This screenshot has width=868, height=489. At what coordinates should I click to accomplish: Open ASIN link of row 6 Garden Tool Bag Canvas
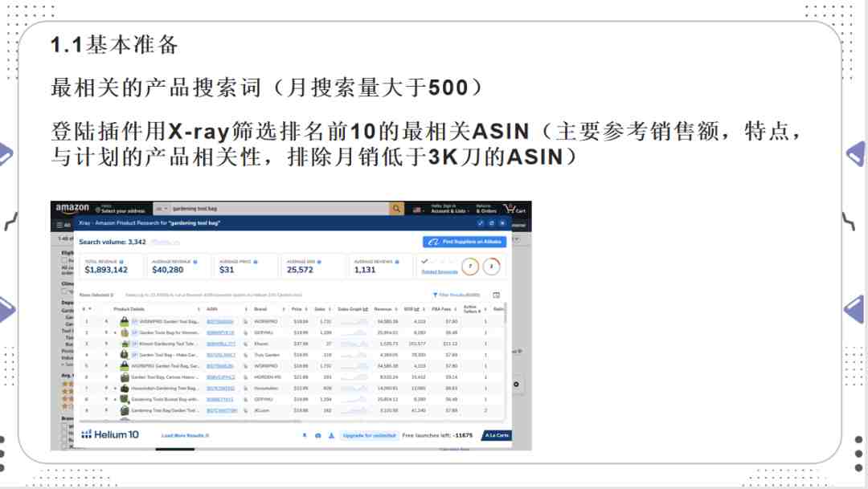[220, 377]
